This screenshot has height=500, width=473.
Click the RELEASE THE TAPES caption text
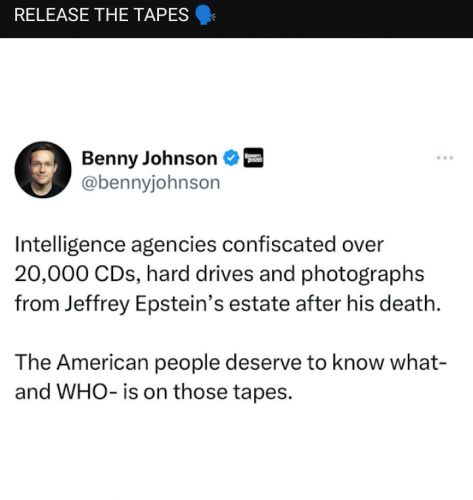coord(101,15)
